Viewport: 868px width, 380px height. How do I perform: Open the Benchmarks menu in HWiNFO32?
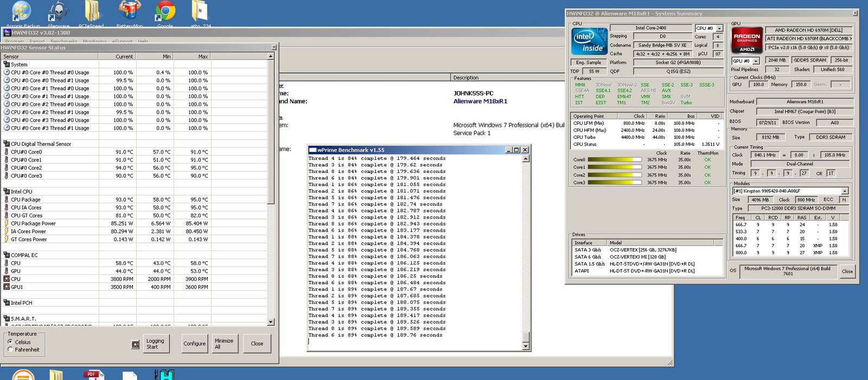click(64, 41)
